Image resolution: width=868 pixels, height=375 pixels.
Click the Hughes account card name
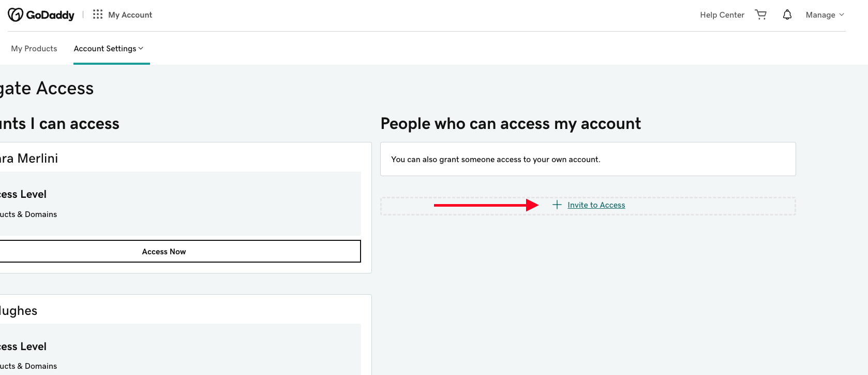(x=19, y=311)
